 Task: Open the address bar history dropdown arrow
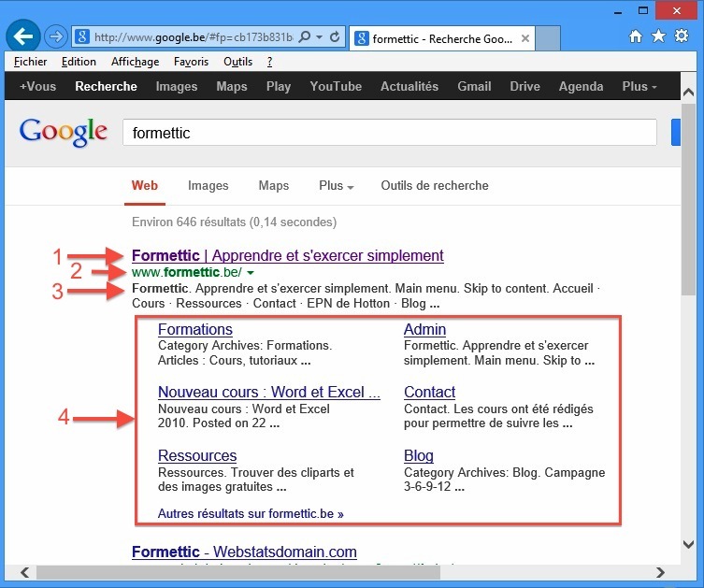pos(319,36)
